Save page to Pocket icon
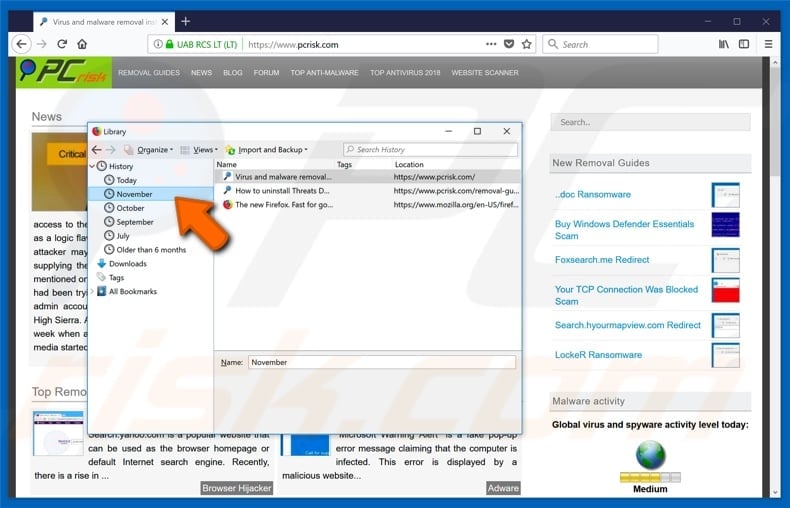The height and width of the screenshot is (508, 790). 509,44
